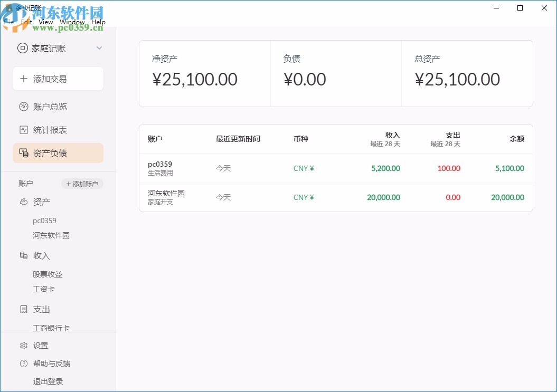
Task: Click the 余额 column header
Action: 516,139
